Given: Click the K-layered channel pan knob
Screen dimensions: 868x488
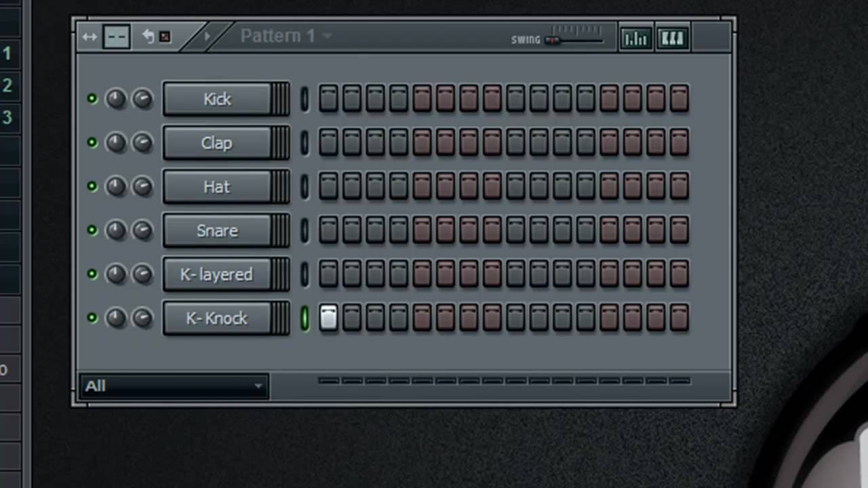Looking at the screenshot, I should pyautogui.click(x=116, y=274).
